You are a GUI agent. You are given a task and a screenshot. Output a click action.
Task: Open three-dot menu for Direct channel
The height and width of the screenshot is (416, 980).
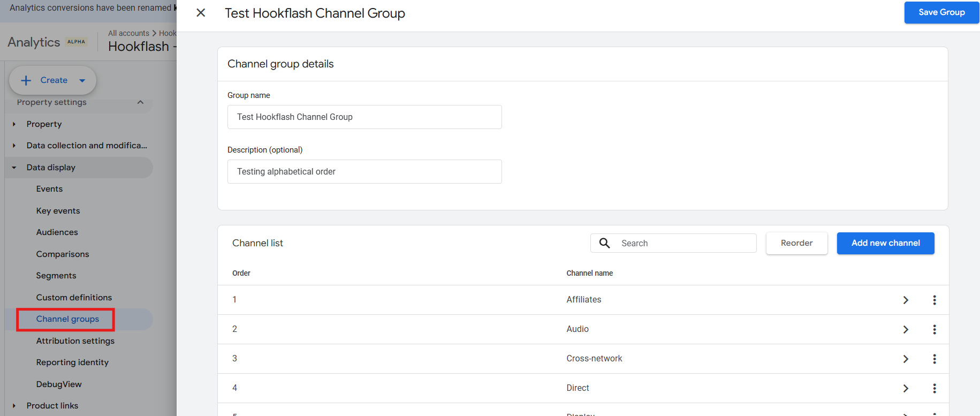pos(935,388)
